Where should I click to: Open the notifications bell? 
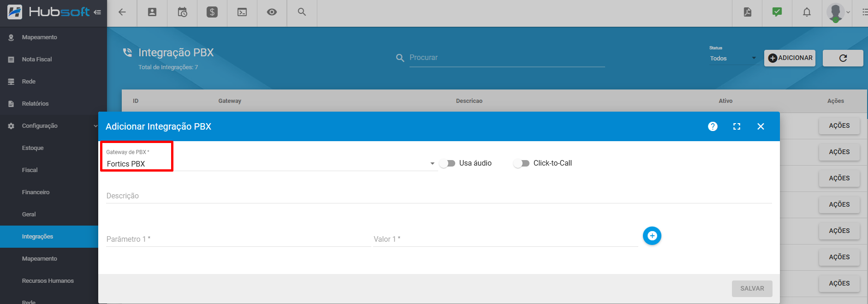tap(807, 12)
